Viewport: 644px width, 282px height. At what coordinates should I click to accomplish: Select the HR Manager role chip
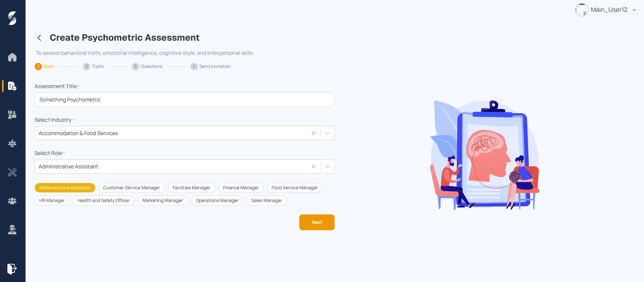point(52,200)
